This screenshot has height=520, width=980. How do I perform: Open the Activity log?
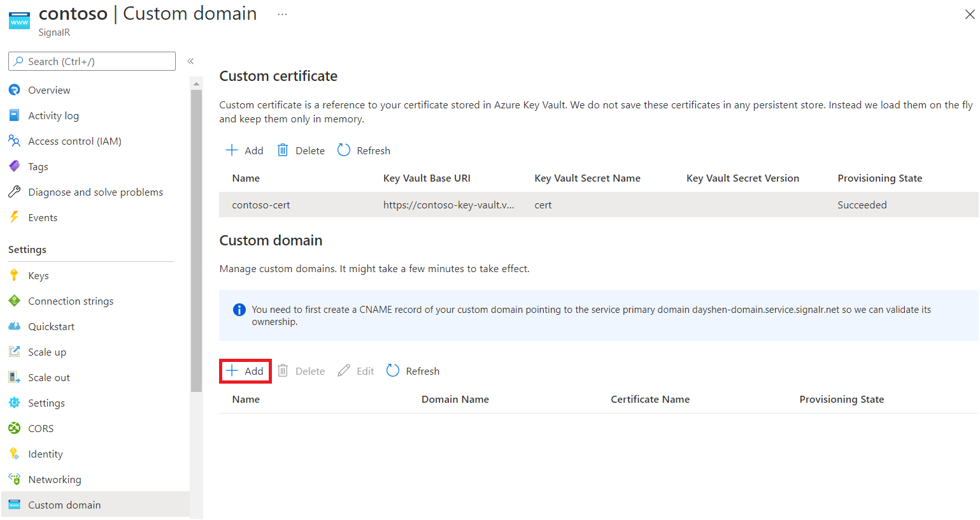tap(53, 115)
